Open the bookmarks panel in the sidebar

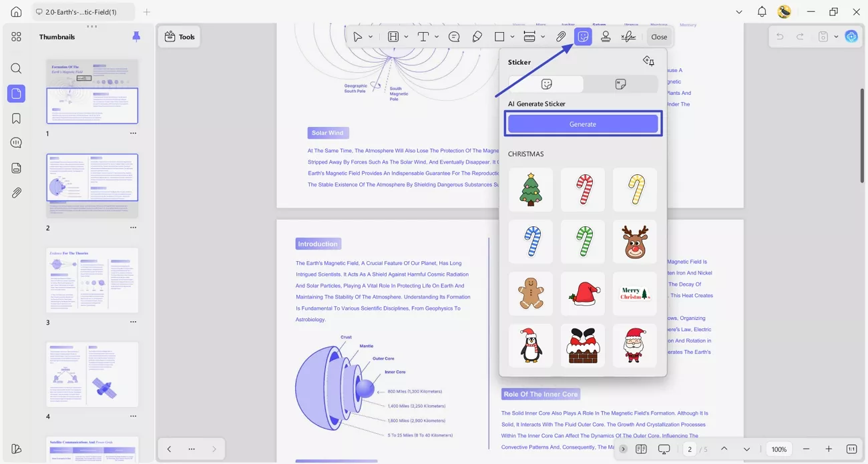(x=16, y=118)
